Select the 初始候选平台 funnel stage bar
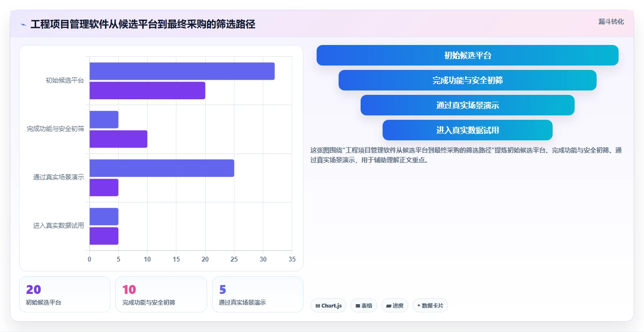Image resolution: width=644 pixels, height=332 pixels. coord(467,55)
